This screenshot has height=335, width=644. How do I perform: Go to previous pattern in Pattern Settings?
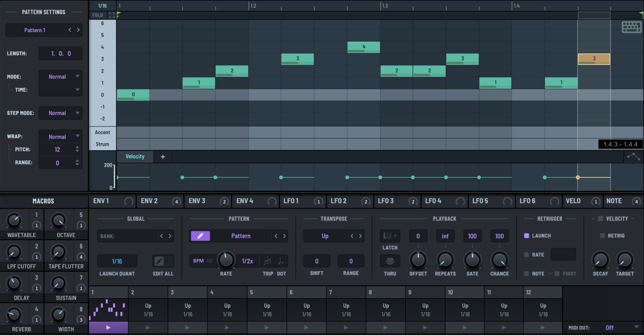(70, 30)
